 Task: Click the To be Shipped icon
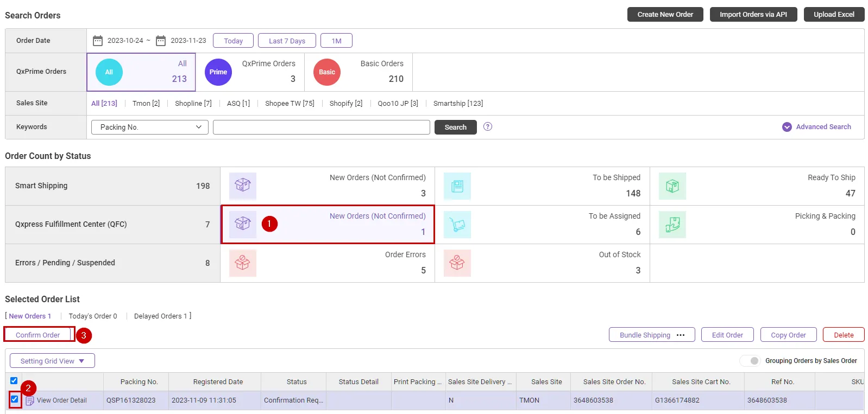[x=457, y=186]
